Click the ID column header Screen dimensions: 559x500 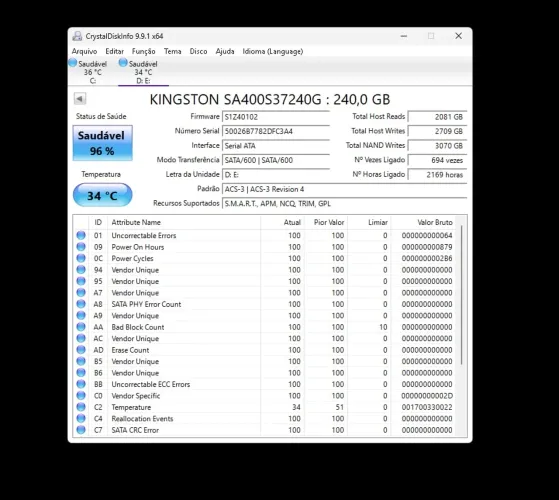tap(98, 222)
